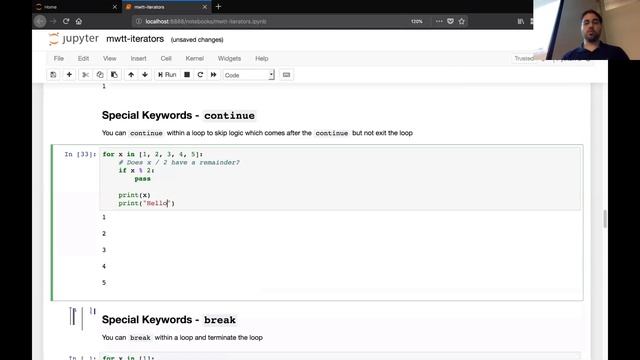Click the unsaved changes status text
640x360 pixels.
(197, 40)
